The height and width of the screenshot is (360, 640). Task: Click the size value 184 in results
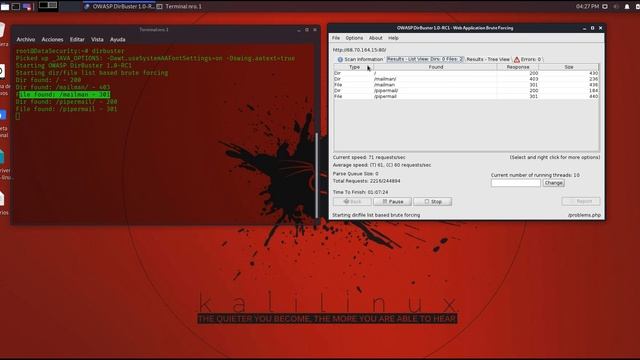click(593, 91)
